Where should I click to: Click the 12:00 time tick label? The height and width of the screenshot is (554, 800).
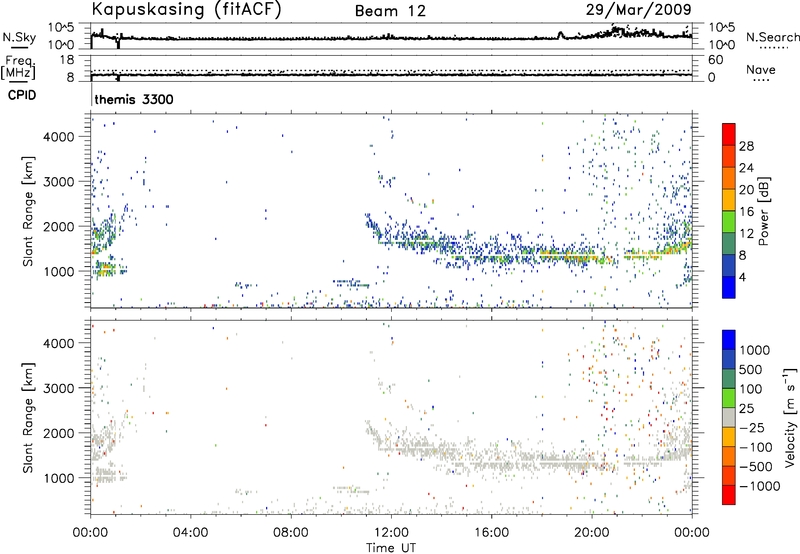tap(391, 533)
